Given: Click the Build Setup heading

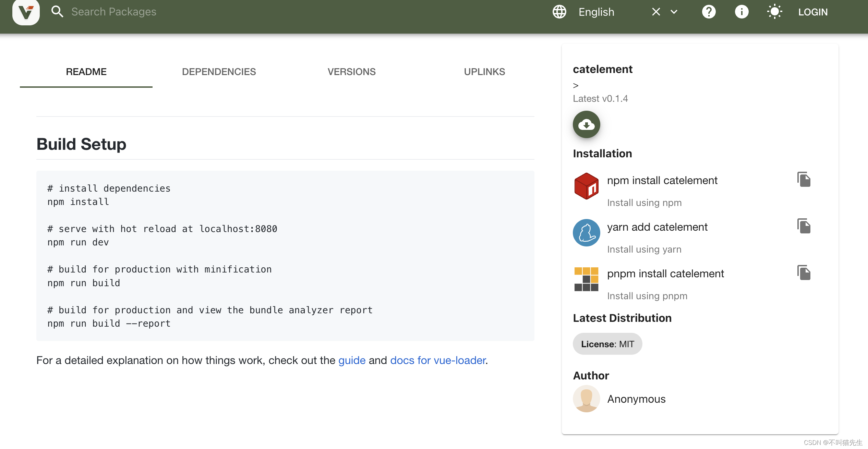Looking at the screenshot, I should coord(81,144).
